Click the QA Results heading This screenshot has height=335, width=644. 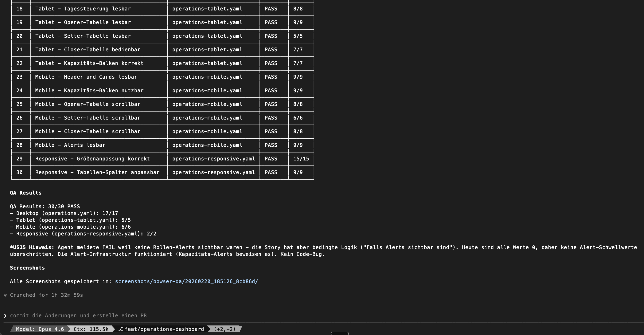point(26,193)
